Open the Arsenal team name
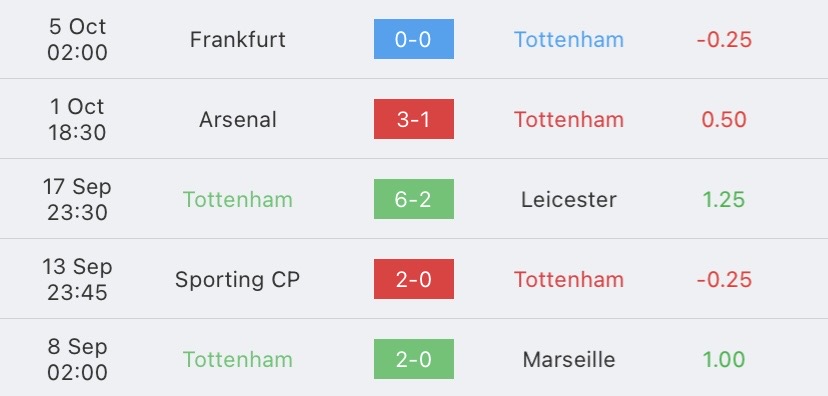The image size is (828, 396). 238,120
